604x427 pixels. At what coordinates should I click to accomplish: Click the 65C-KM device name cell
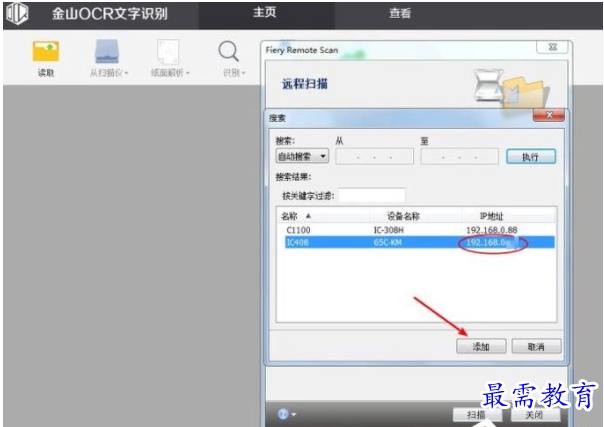pos(388,243)
